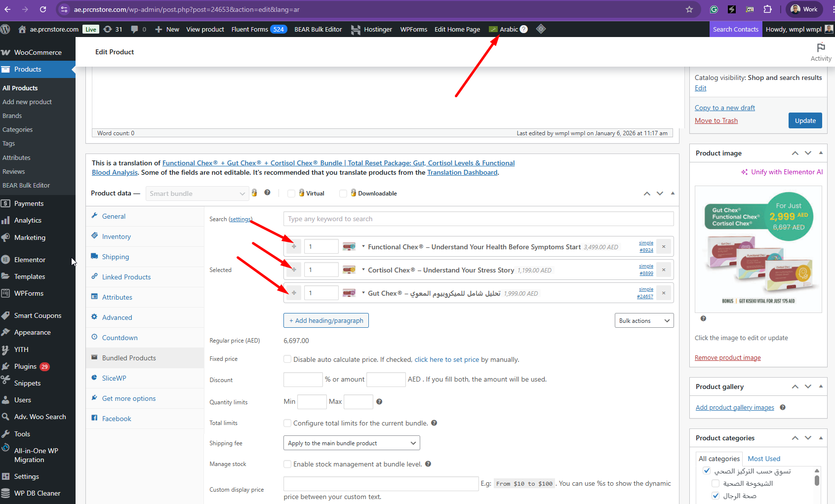Image resolution: width=835 pixels, height=504 pixels.
Task: Collapse the Product image panel
Action: point(821,153)
